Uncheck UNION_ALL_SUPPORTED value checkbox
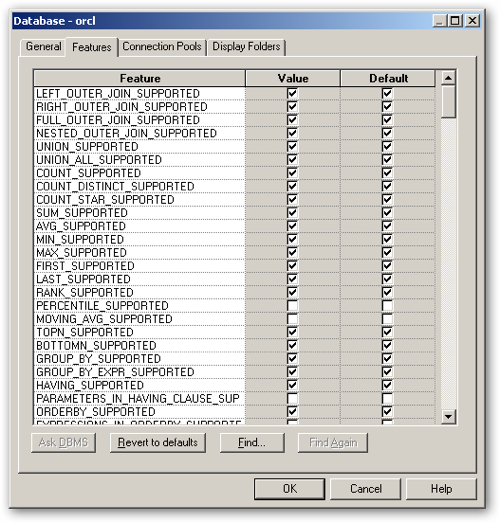500x523 pixels. (x=292, y=159)
